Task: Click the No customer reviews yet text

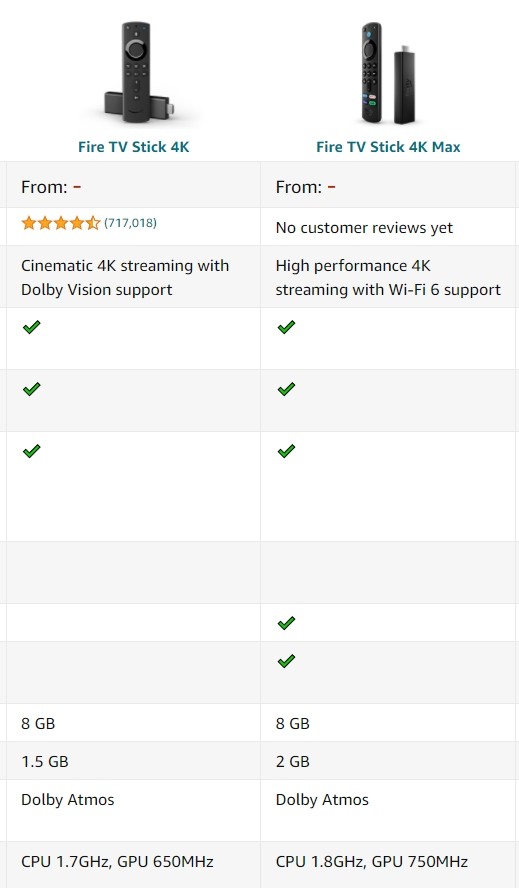Action: (364, 228)
